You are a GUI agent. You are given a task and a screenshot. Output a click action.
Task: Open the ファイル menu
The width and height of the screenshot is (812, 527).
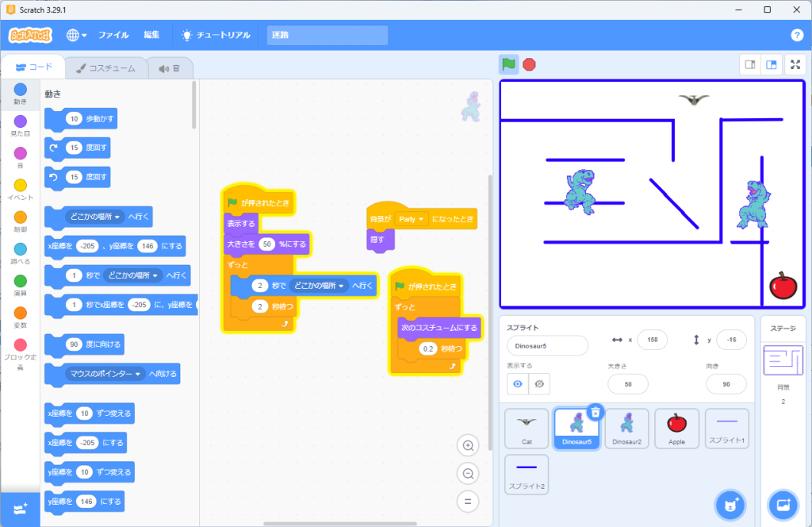(x=113, y=35)
